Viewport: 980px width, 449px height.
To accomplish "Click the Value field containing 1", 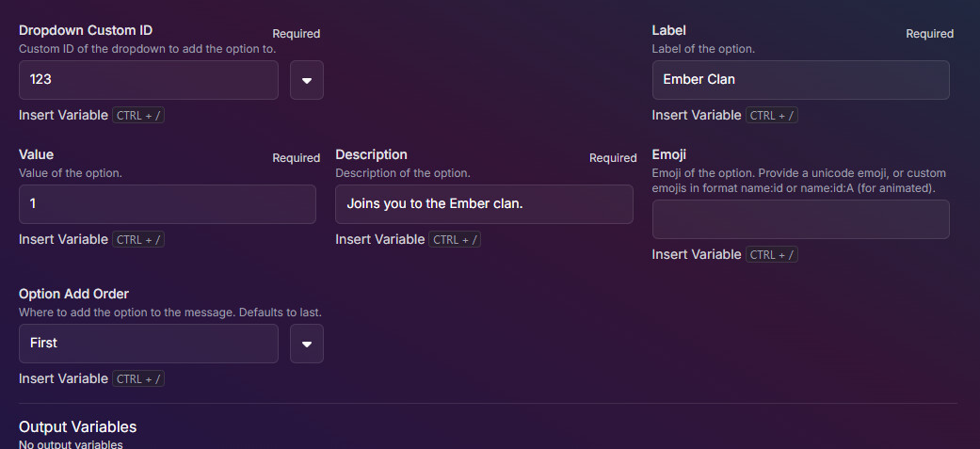I will tap(168, 204).
